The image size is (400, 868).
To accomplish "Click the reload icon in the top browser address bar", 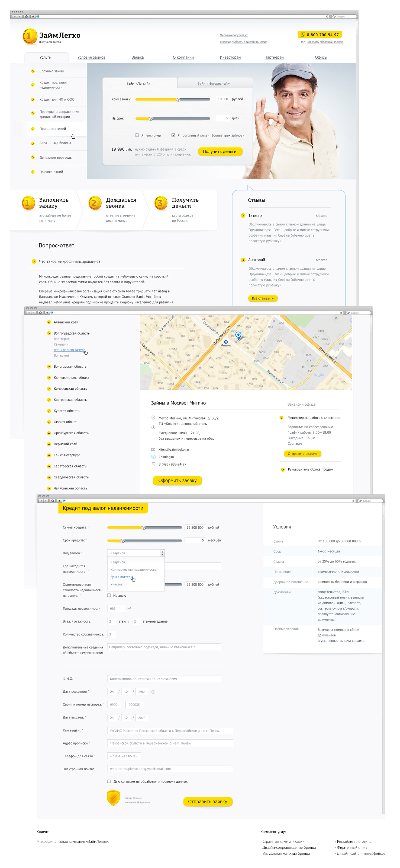I will (x=327, y=17).
